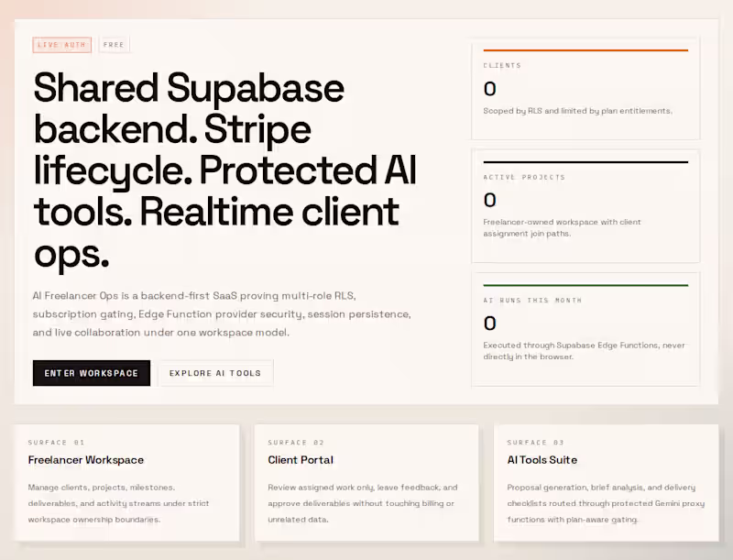
Task: Select the SURFACE 02 label
Action: pos(295,442)
